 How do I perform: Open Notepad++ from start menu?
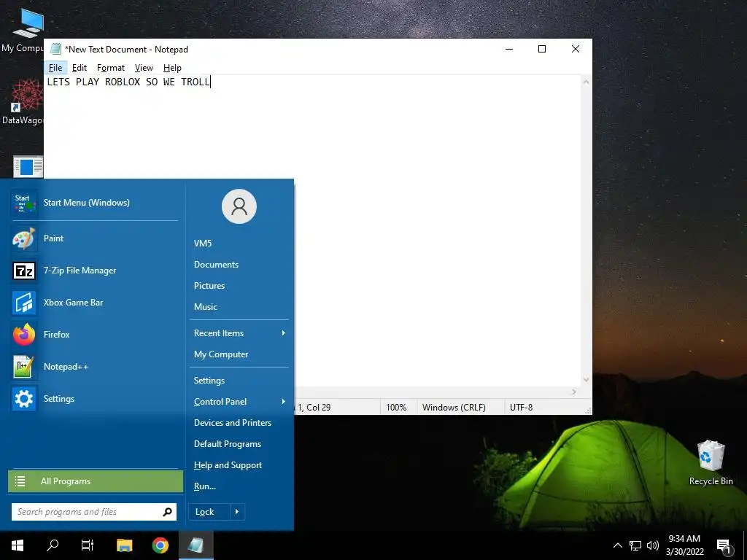coord(94,367)
